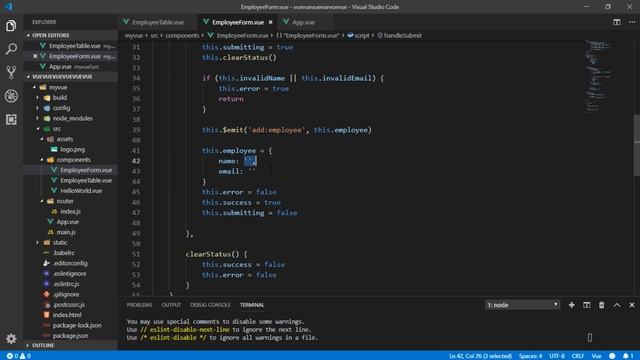Collapse the router folder
The height and width of the screenshot is (360, 640).
click(64, 201)
